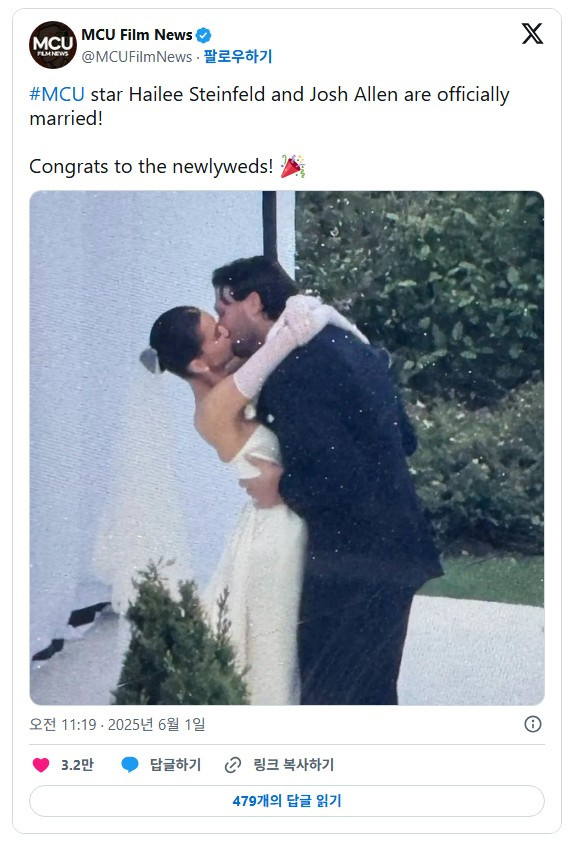Open the wedding kiss photo
Image resolution: width=568 pixels, height=847 pixels.
click(x=287, y=448)
